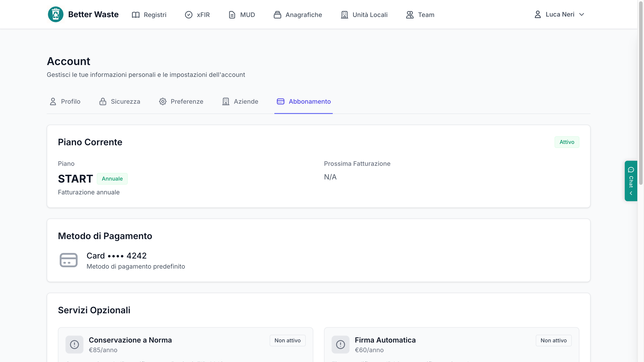Click the Conservazione a Norma title

pos(130,340)
